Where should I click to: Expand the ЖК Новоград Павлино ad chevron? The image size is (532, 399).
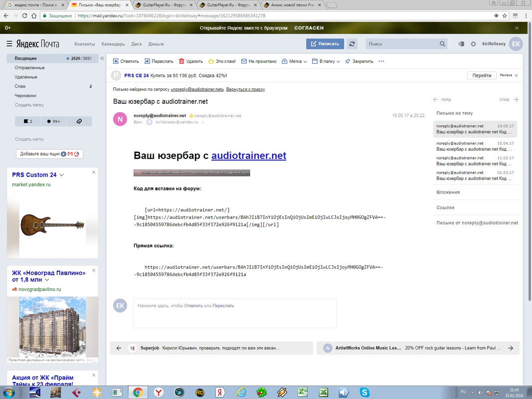pos(47,280)
